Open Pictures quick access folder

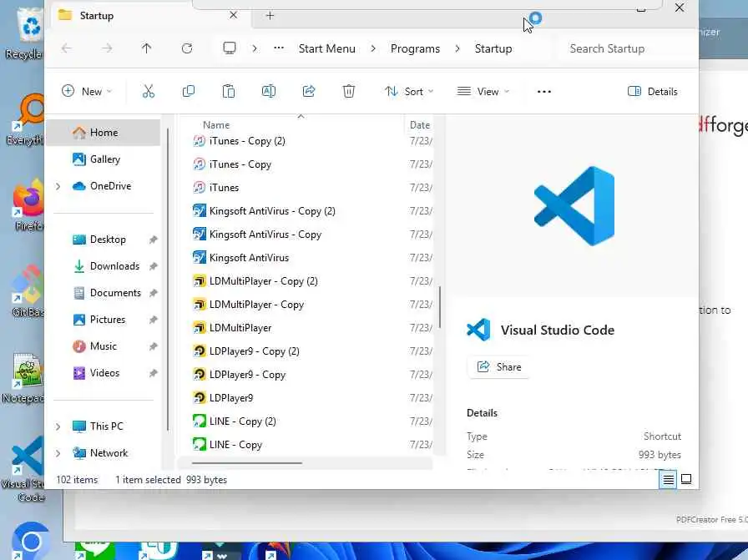pos(108,320)
